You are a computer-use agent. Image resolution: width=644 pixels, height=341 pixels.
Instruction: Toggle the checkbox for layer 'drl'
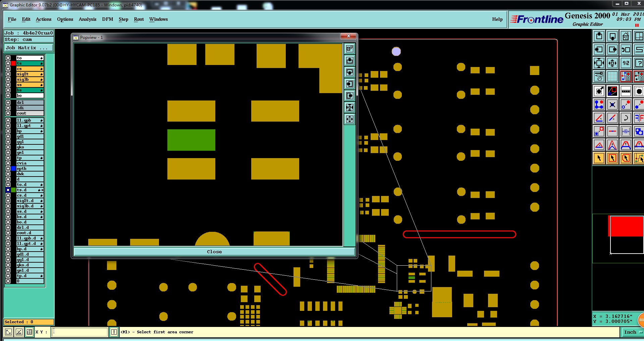pyautogui.click(x=8, y=103)
